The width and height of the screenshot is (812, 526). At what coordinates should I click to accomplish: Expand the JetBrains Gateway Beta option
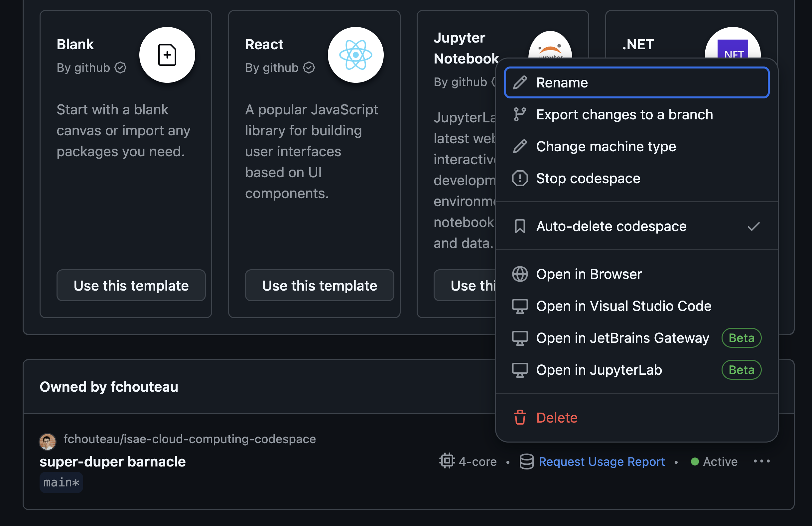click(x=636, y=337)
